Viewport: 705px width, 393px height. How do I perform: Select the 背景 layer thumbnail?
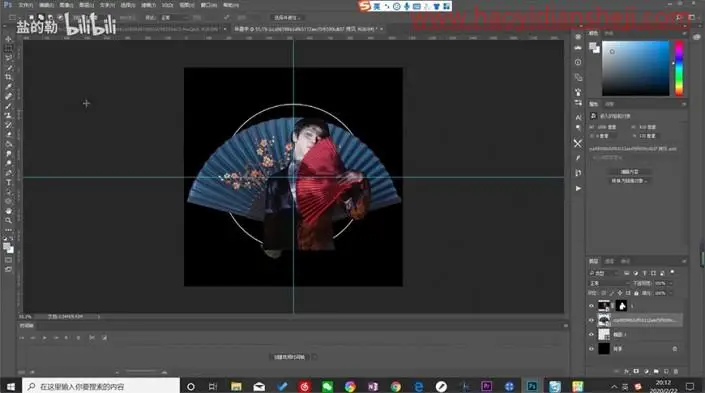pyautogui.click(x=604, y=349)
